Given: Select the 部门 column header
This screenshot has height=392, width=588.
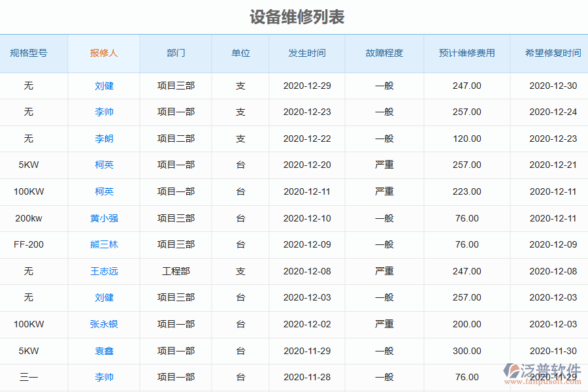Looking at the screenshot, I should coord(174,54).
